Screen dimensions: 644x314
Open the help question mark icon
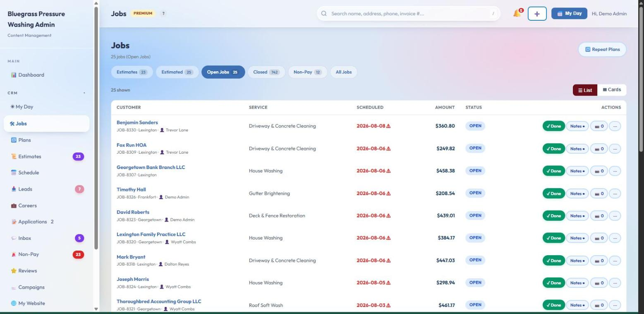click(163, 13)
